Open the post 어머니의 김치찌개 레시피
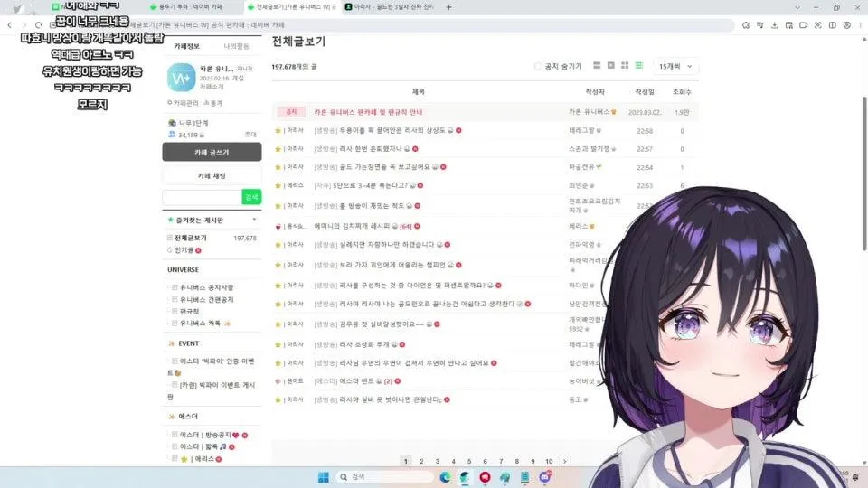This screenshot has width=868, height=488. click(352, 226)
